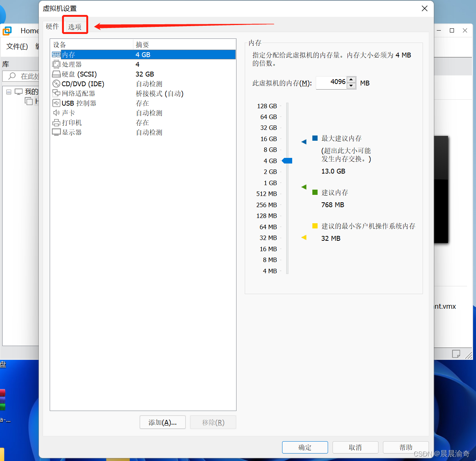
Task: Collapse the 我的计算机 tree node
Action: coord(9,92)
